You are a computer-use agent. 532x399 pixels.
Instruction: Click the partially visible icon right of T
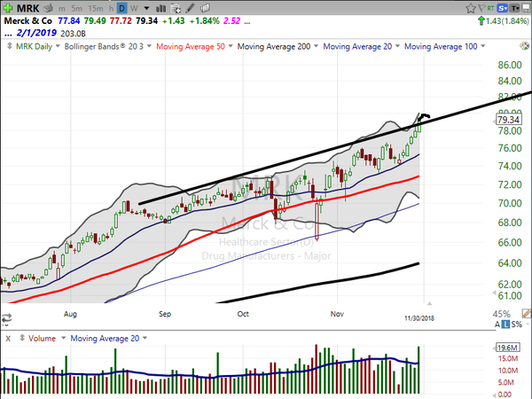(x=528, y=8)
